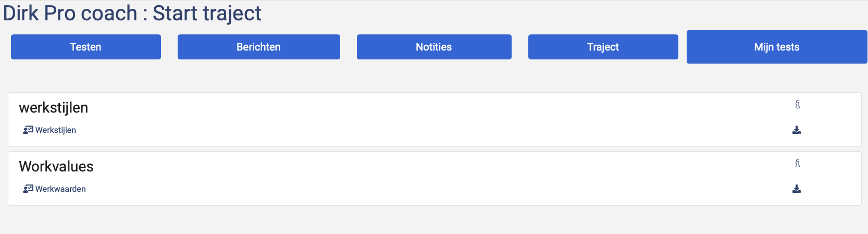Select empty middle of werkstijlen card

pyautogui.click(x=435, y=120)
